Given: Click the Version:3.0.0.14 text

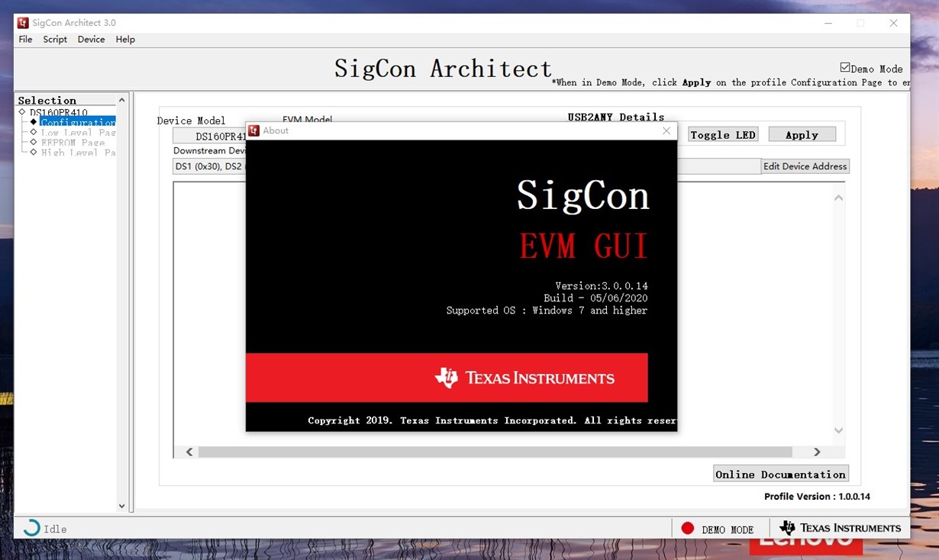Looking at the screenshot, I should [602, 286].
